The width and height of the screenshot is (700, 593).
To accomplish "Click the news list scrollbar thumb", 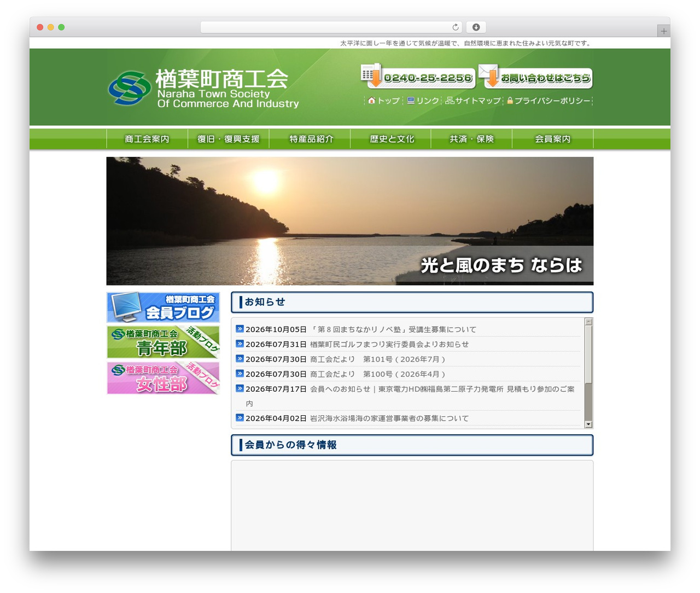I will pos(588,354).
